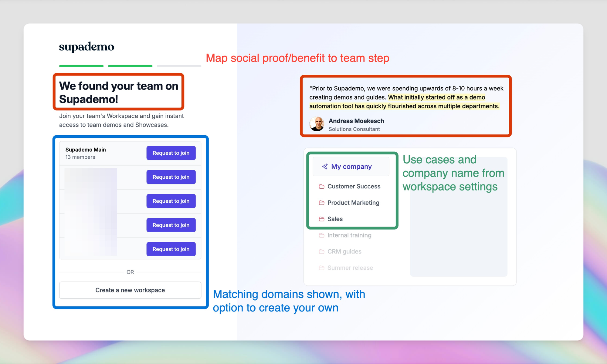Create a new workspace
Image resolution: width=607 pixels, height=364 pixels.
130,290
